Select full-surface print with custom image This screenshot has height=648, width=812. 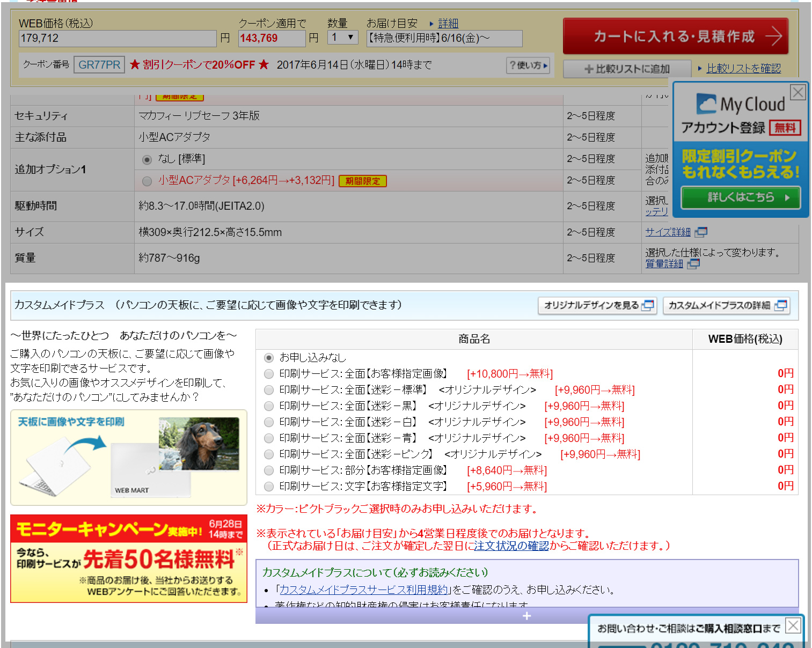click(x=269, y=374)
